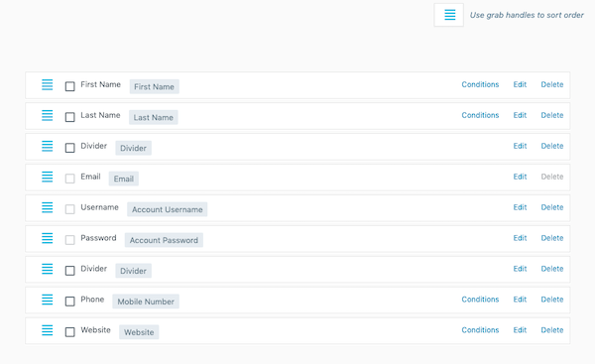The width and height of the screenshot is (595, 364).
Task: Delete the First Name field
Action: point(552,84)
